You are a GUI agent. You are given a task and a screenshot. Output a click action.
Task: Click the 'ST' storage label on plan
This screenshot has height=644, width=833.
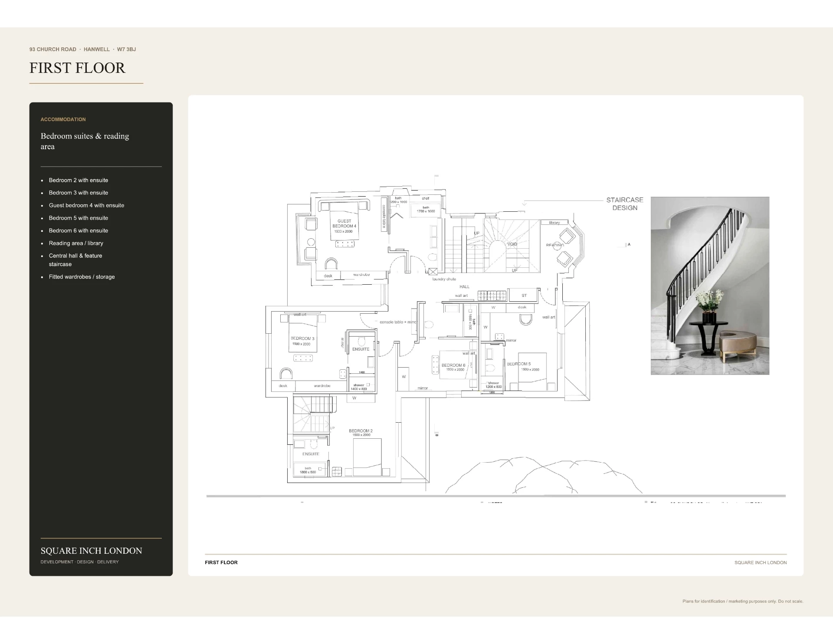[x=524, y=296]
